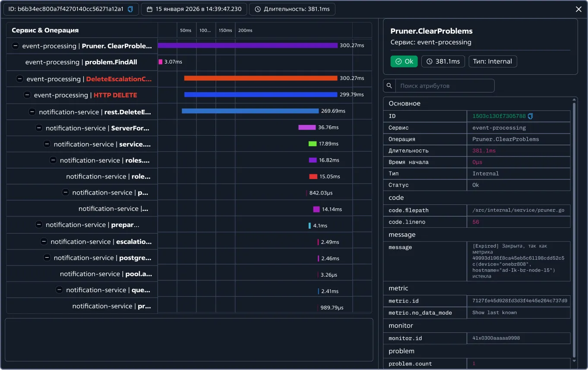Copy the trace ID in header
588x370 pixels.
tap(130, 9)
